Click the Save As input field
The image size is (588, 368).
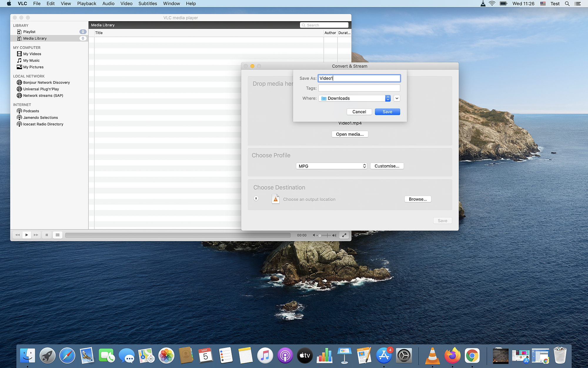coord(359,78)
